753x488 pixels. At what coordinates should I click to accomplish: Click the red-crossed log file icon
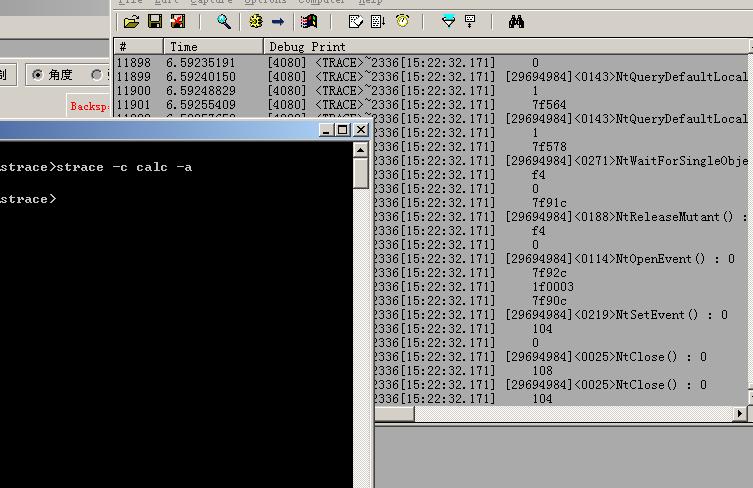click(178, 21)
